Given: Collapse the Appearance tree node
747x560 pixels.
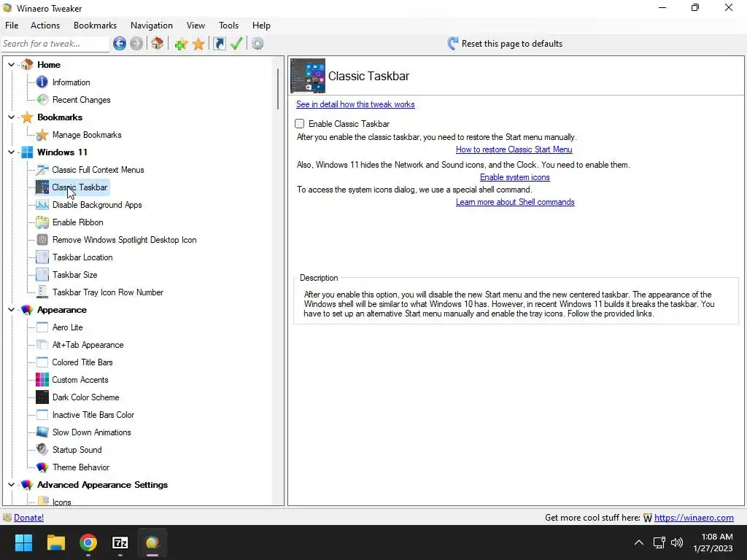Looking at the screenshot, I should [12, 310].
